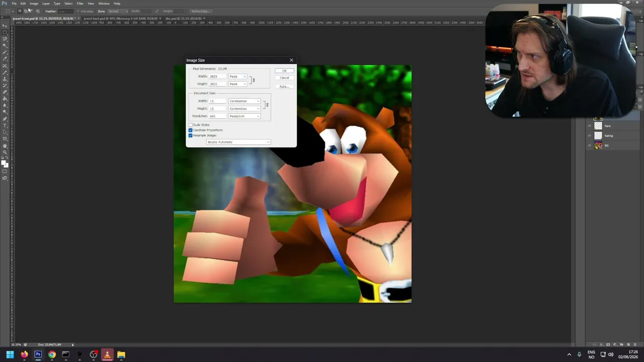Open the Image menu
Screen dimensions: 644x362
[34, 4]
